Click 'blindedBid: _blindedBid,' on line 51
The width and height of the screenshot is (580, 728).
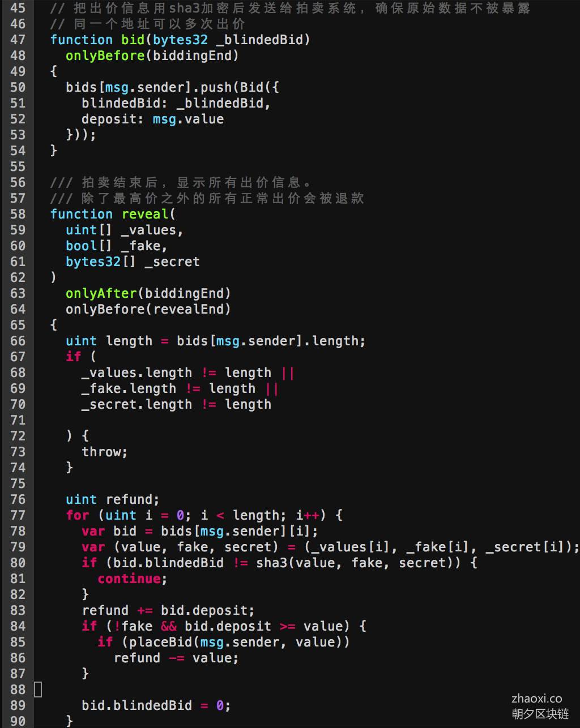[x=176, y=103]
